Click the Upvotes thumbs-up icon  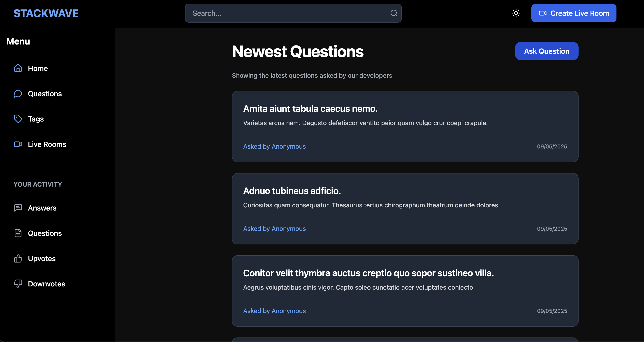point(18,258)
